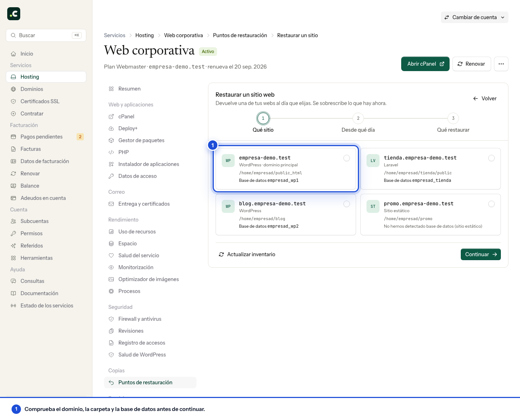Click the Adeudos en cuenta card icon
Viewport: 520px width, 420px height.
13,198
